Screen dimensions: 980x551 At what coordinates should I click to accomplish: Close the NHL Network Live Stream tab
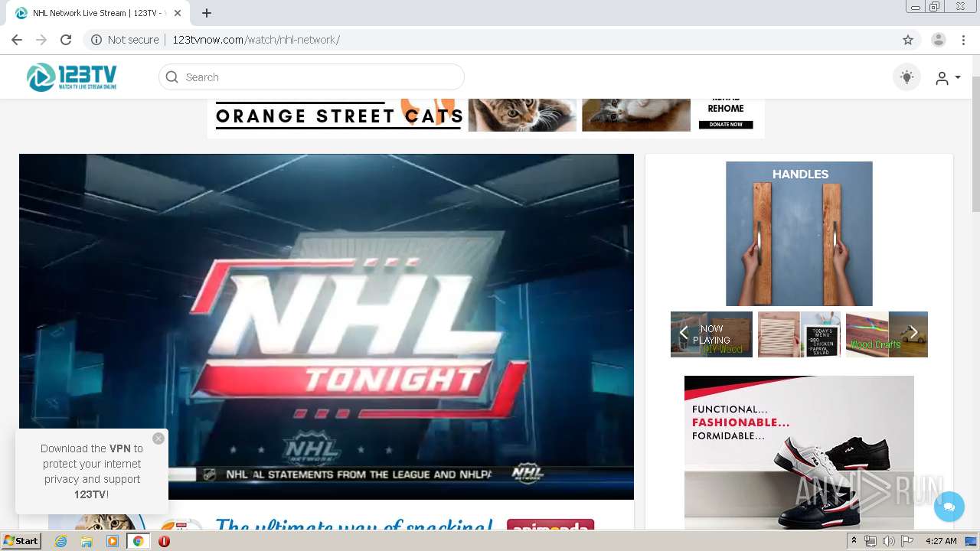tap(178, 13)
